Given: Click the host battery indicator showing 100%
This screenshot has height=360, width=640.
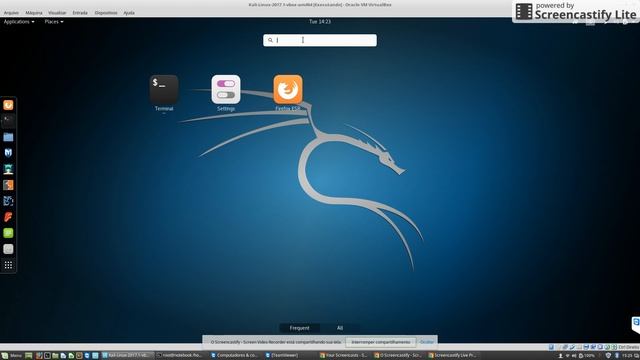Looking at the screenshot, I should point(587,356).
